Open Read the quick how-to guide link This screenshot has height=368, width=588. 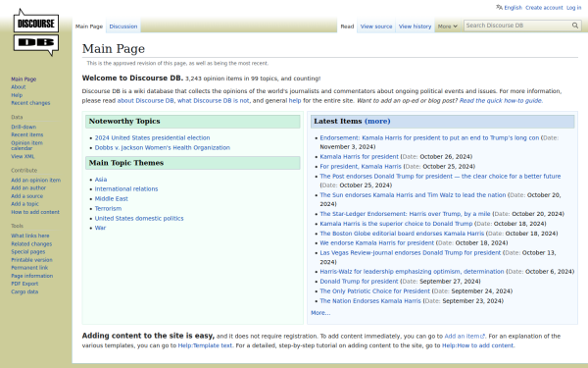(501, 101)
